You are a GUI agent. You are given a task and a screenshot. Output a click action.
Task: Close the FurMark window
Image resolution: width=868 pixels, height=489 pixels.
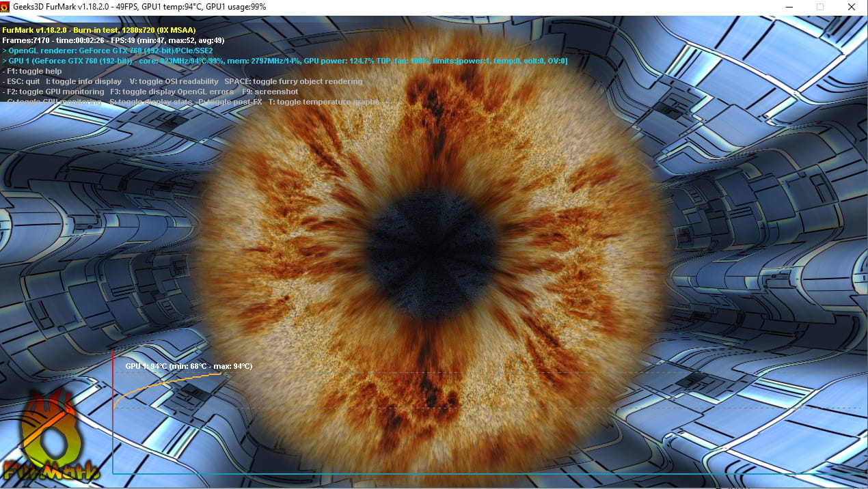tap(852, 7)
